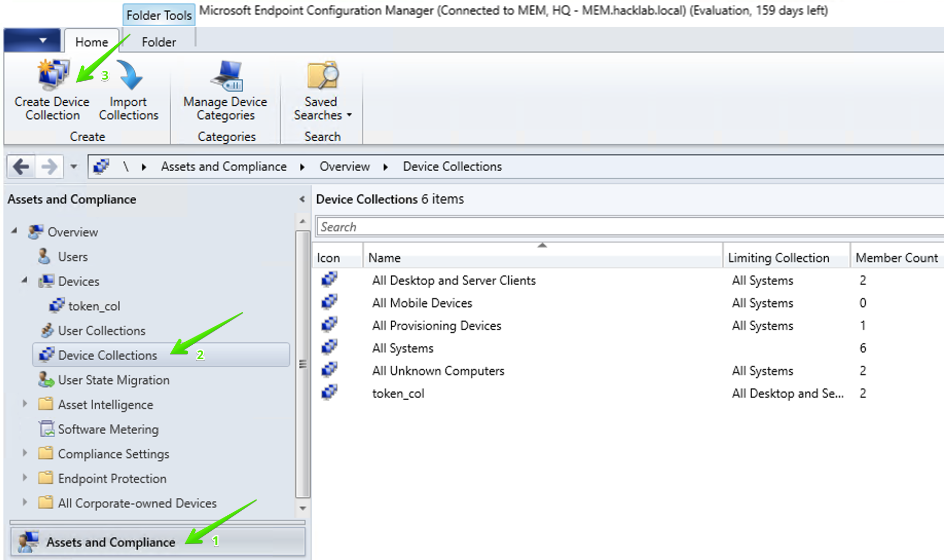
Task: Click icon of All Unknown Computers row
Action: click(329, 370)
